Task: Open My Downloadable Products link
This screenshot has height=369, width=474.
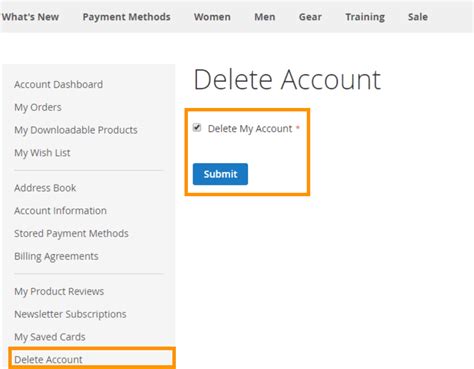Action: point(76,130)
